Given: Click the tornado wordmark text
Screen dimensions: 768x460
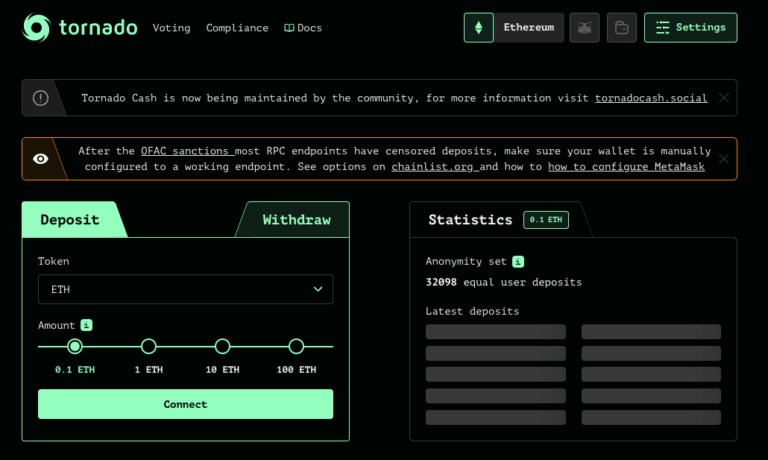Looking at the screenshot, I should pos(98,27).
